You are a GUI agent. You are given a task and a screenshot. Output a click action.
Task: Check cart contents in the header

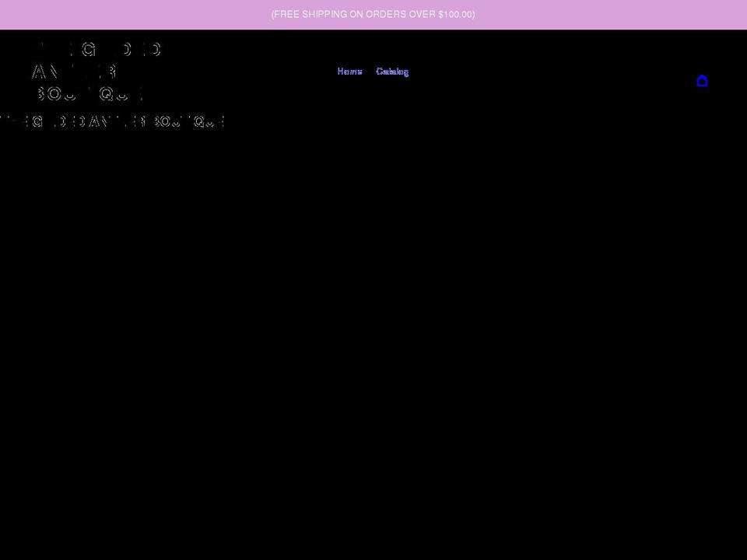[x=702, y=81]
